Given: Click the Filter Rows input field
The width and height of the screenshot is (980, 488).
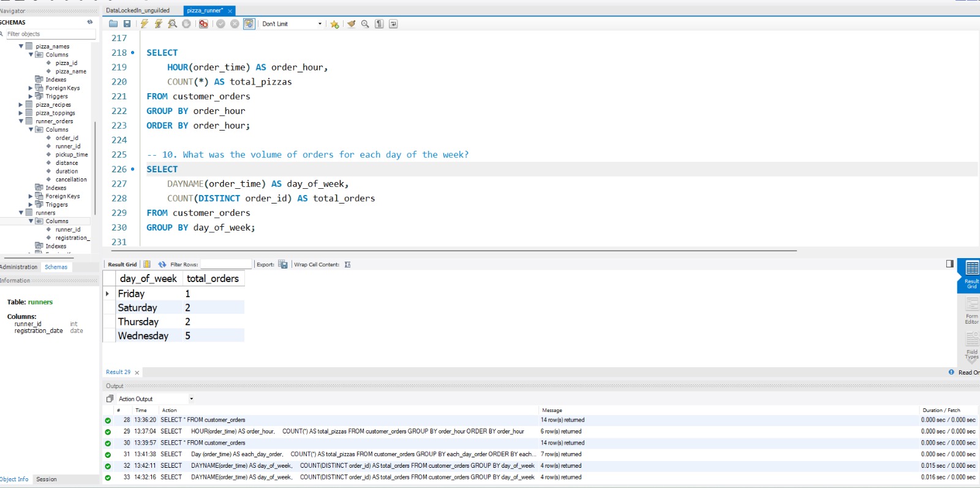Looking at the screenshot, I should (x=226, y=264).
